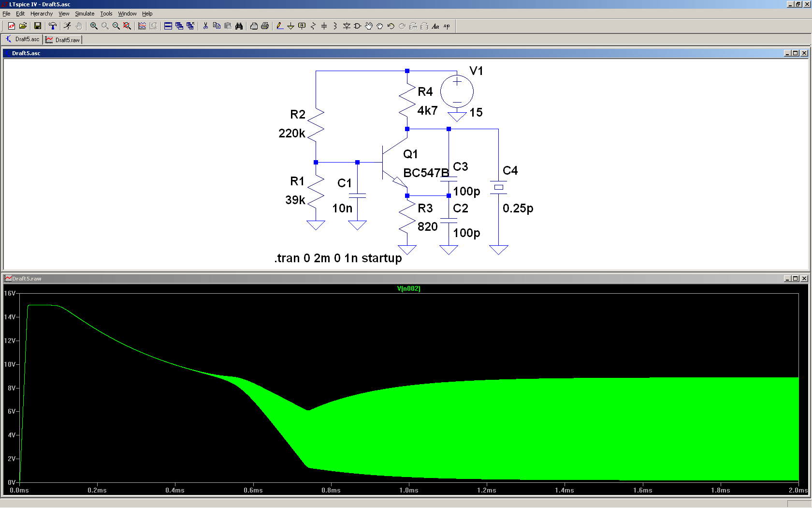Screen dimensions: 812x508
Task: Open the Simulate menu
Action: [85, 14]
